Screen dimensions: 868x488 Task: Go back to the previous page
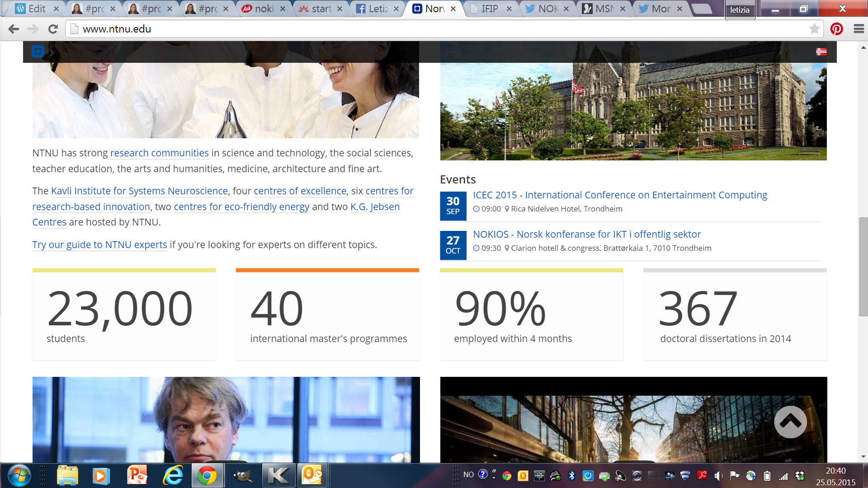click(14, 29)
